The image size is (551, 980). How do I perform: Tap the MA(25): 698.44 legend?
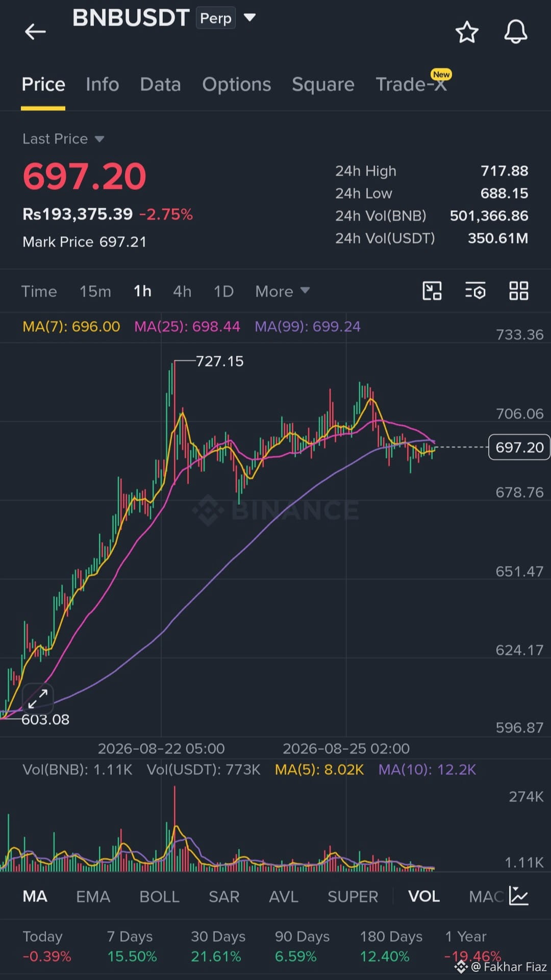pos(187,326)
